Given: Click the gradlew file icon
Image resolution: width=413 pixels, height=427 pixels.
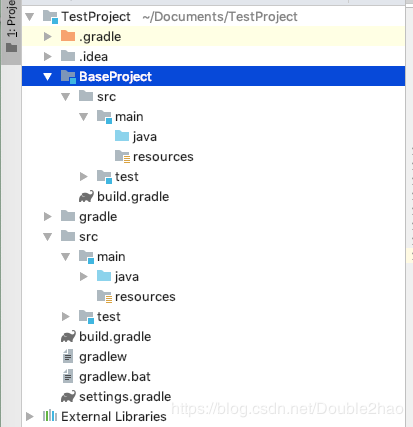Looking at the screenshot, I should pyautogui.click(x=68, y=356).
